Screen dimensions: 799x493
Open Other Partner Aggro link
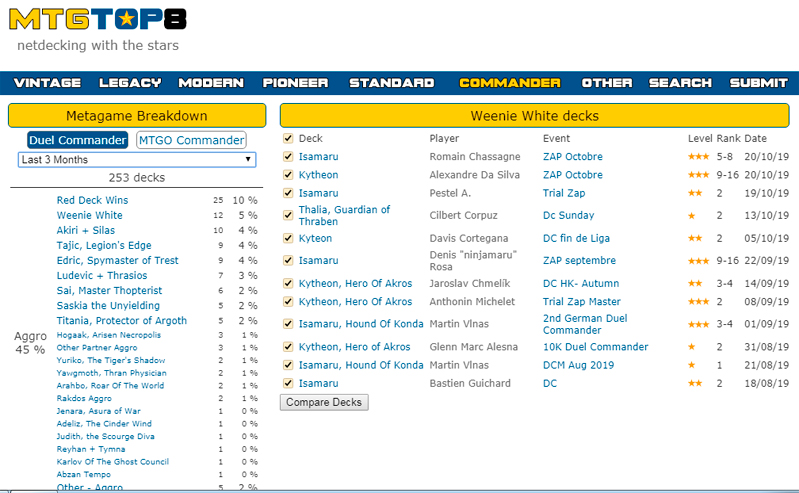(x=97, y=348)
